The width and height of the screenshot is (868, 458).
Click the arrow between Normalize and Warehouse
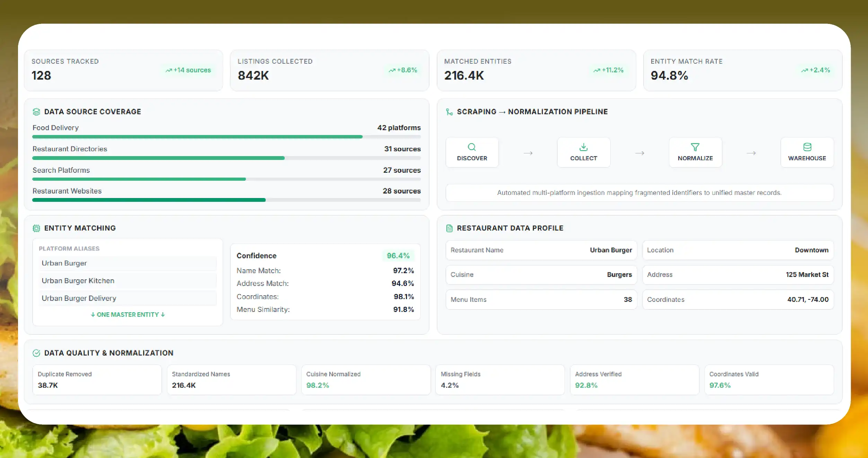pyautogui.click(x=751, y=153)
